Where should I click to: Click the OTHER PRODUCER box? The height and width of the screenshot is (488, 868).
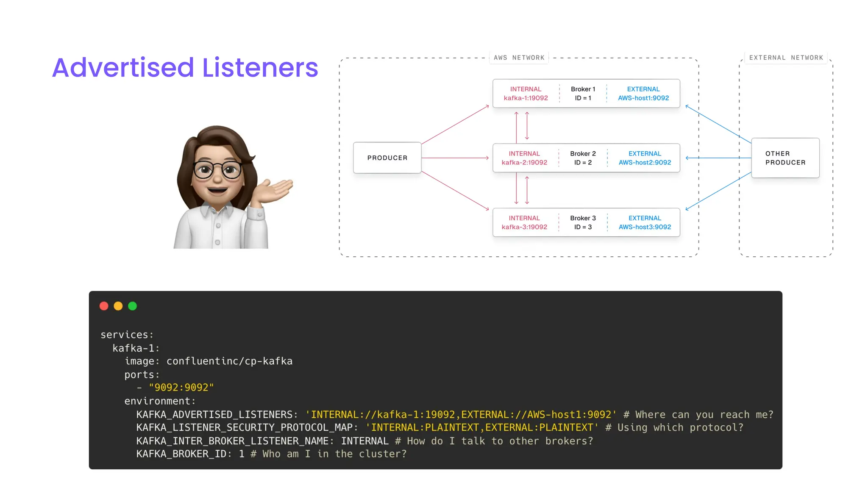pyautogui.click(x=785, y=158)
